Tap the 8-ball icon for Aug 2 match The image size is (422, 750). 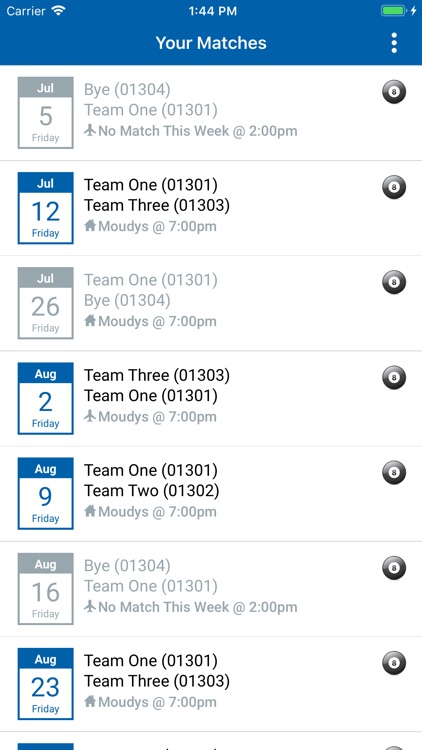[x=394, y=377]
